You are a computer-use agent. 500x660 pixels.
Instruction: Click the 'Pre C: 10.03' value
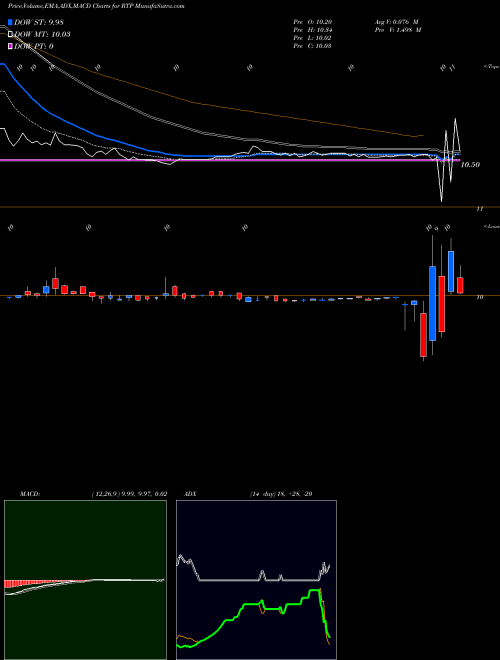click(312, 46)
